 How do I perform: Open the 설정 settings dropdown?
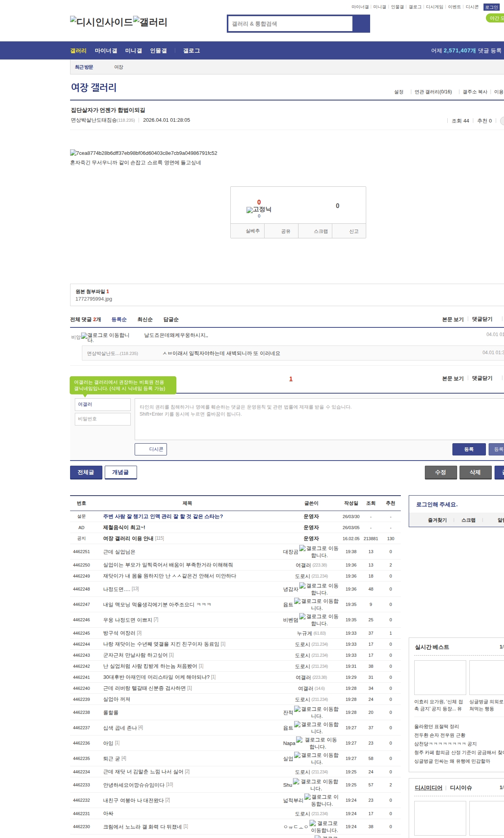click(x=398, y=92)
